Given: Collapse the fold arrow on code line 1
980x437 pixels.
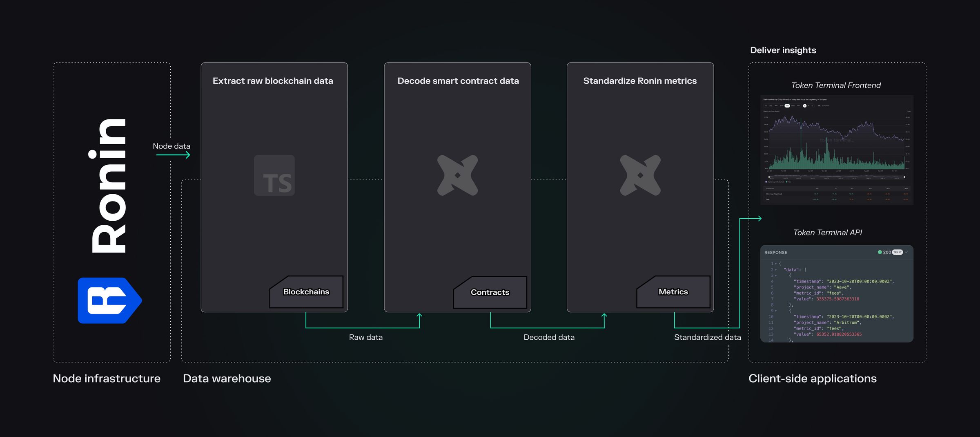Looking at the screenshot, I should 776,264.
